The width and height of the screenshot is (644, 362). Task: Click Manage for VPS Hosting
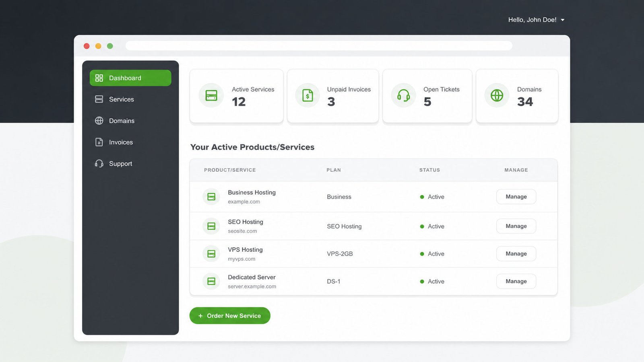(516, 254)
